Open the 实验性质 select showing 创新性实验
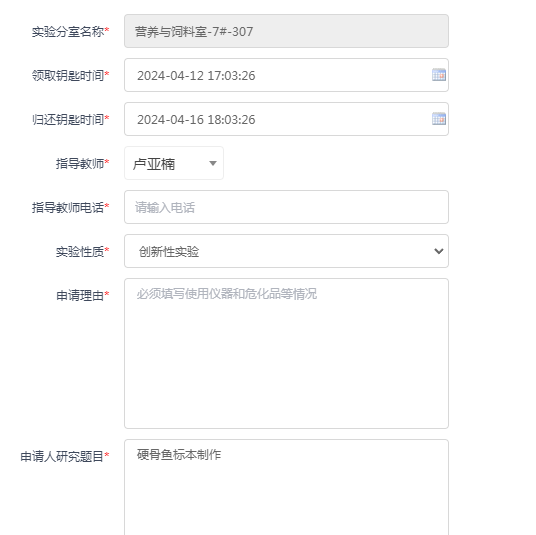The width and height of the screenshot is (536, 535). pyautogui.click(x=286, y=251)
